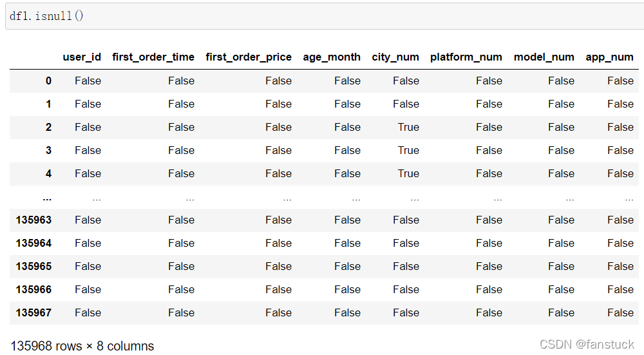Click row index 135963
This screenshot has width=644, height=355.
tap(33, 220)
